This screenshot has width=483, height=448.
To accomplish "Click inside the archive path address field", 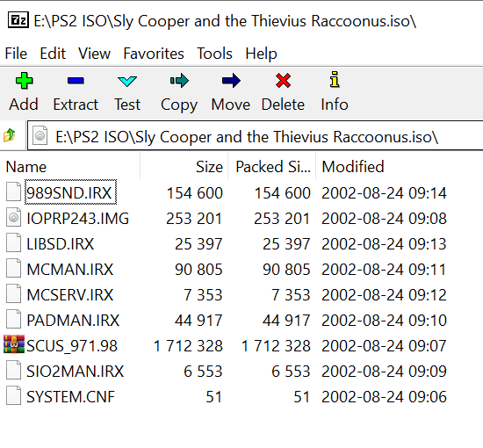I will (x=256, y=135).
